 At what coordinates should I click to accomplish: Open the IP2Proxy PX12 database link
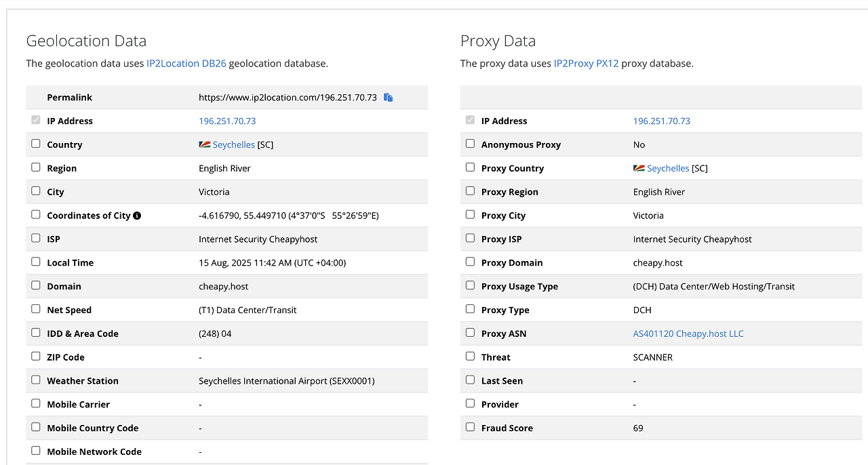[586, 64]
